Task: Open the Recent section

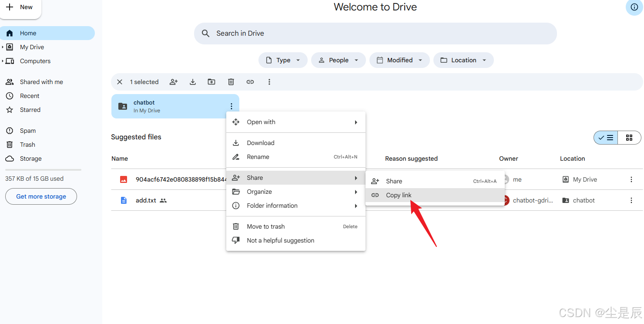Action: pyautogui.click(x=30, y=96)
